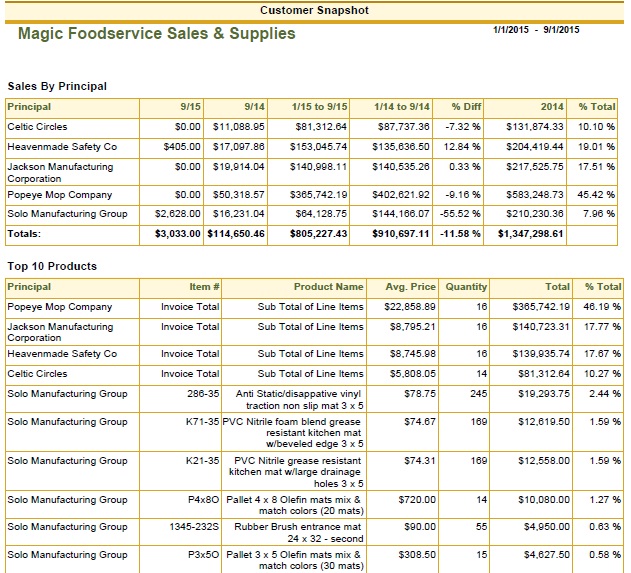The image size is (631, 573).
Task: Click item number '286-35'
Action: pos(203,394)
